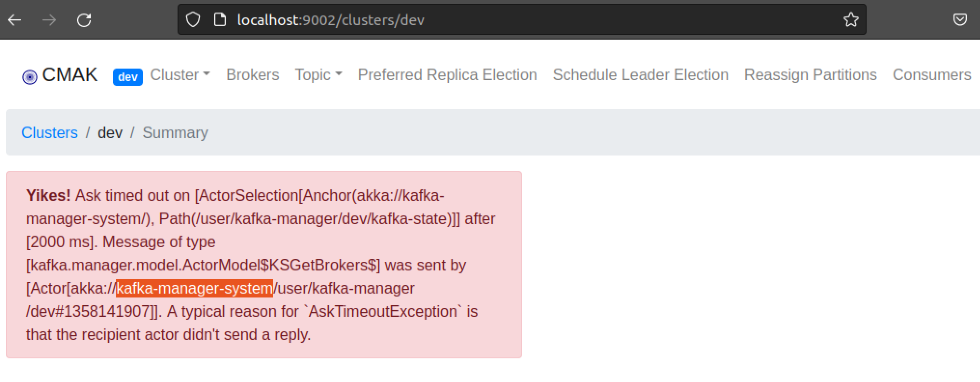The width and height of the screenshot is (980, 382).
Task: Click Reassign Partitions in the navbar
Action: click(x=810, y=75)
